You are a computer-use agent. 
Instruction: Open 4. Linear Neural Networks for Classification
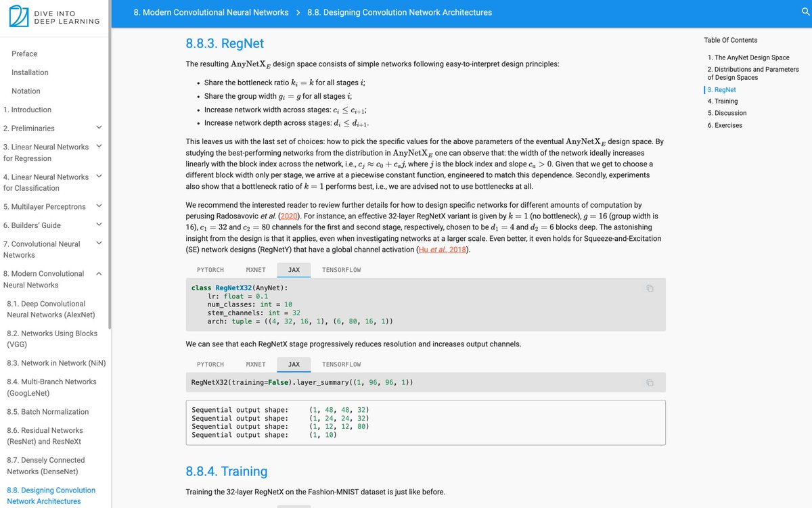click(x=45, y=182)
